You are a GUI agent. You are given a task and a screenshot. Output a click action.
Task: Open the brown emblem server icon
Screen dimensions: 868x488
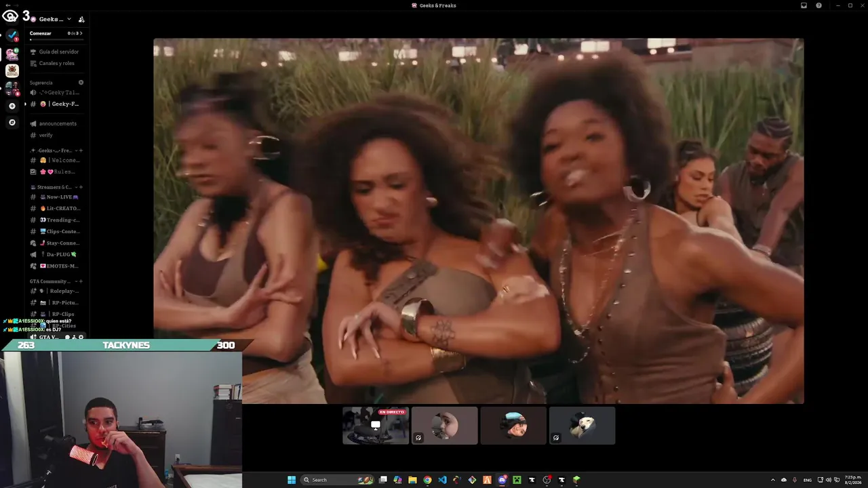click(x=12, y=70)
